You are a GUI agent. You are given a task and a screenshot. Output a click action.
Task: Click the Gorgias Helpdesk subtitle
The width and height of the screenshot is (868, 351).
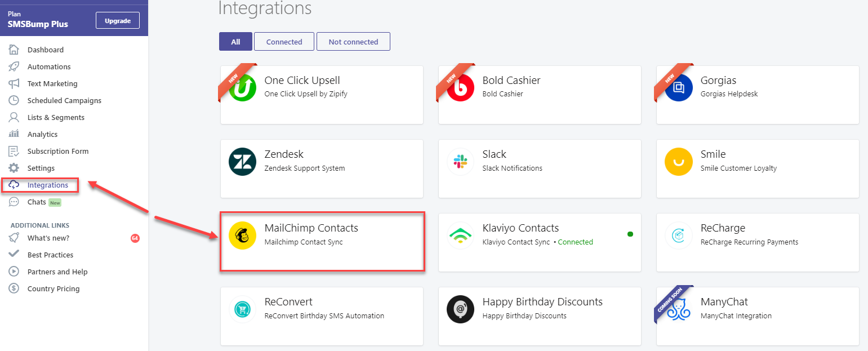[x=729, y=94]
